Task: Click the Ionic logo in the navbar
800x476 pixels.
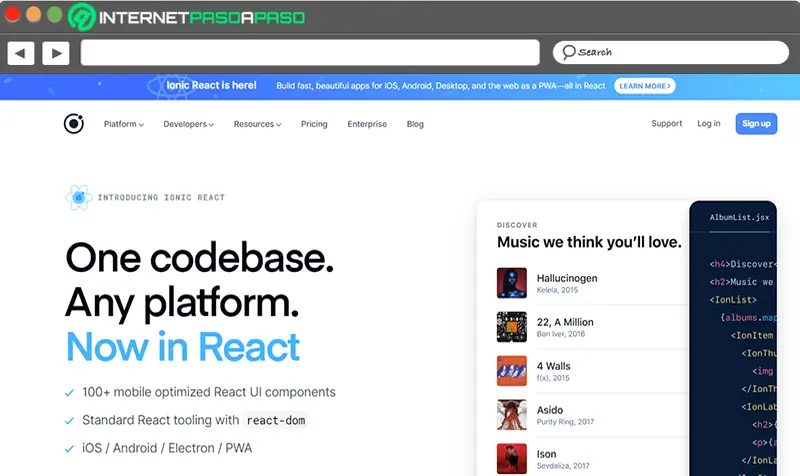Action: tap(74, 123)
